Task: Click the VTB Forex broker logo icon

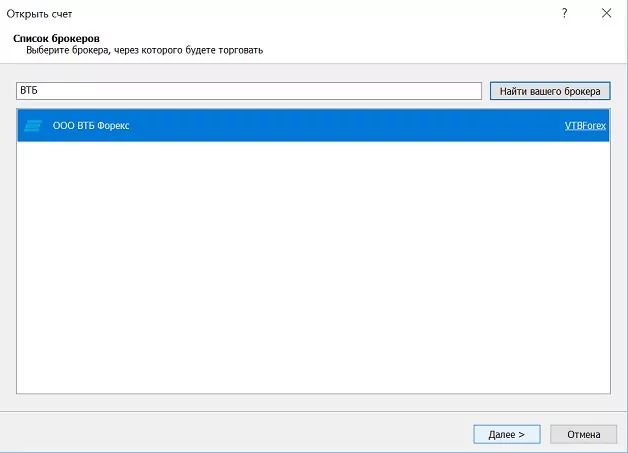Action: pyautogui.click(x=33, y=126)
